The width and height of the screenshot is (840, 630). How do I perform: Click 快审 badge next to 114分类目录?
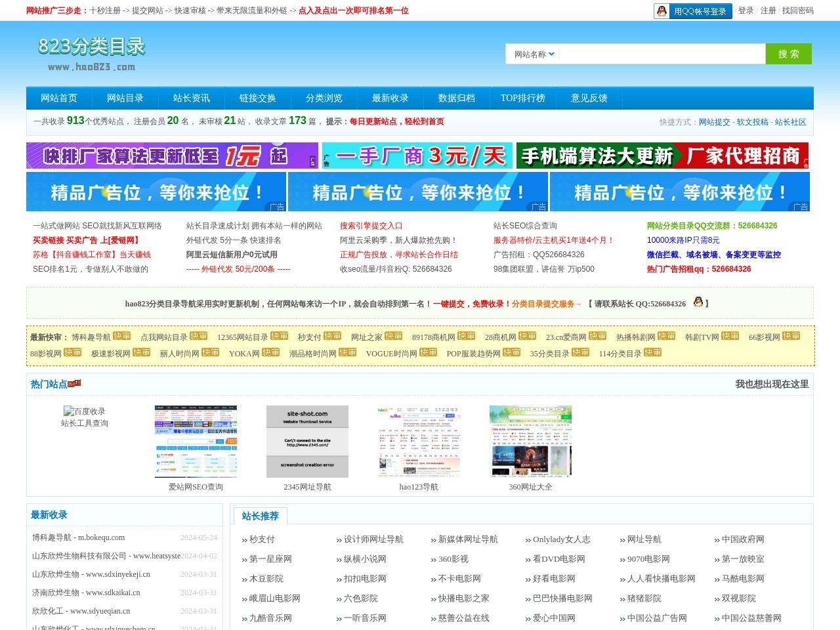pyautogui.click(x=653, y=352)
